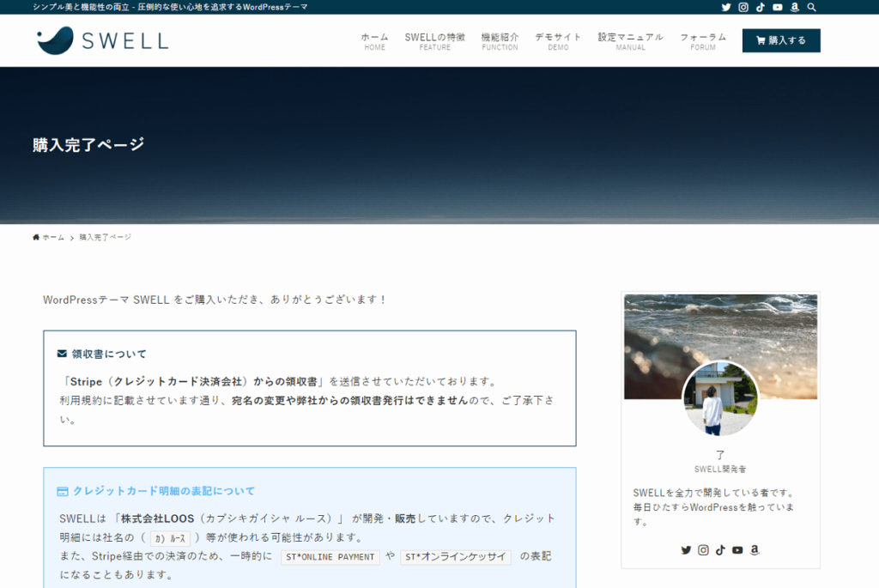The width and height of the screenshot is (879, 588).
Task: Open site search via the magnifier icon
Action: coord(811,7)
